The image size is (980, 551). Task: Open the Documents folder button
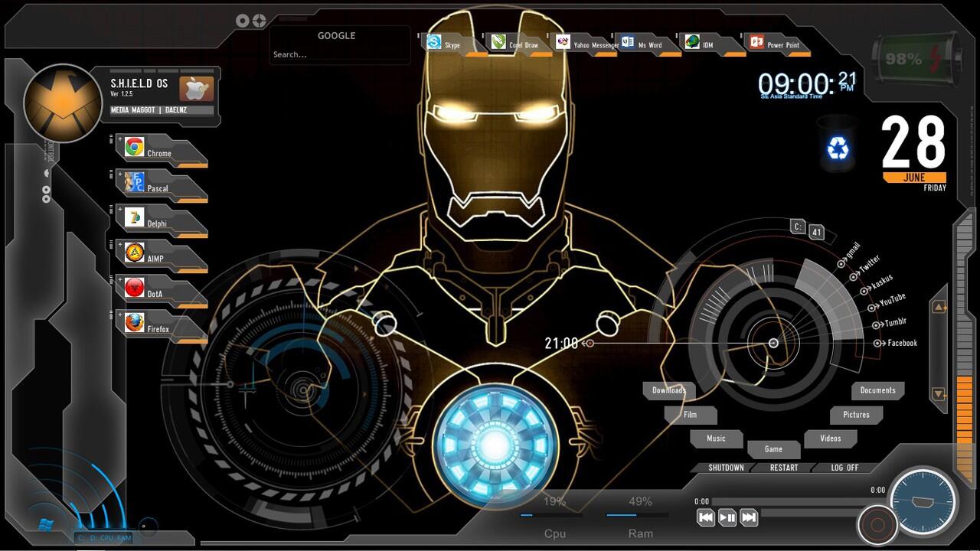[877, 390]
